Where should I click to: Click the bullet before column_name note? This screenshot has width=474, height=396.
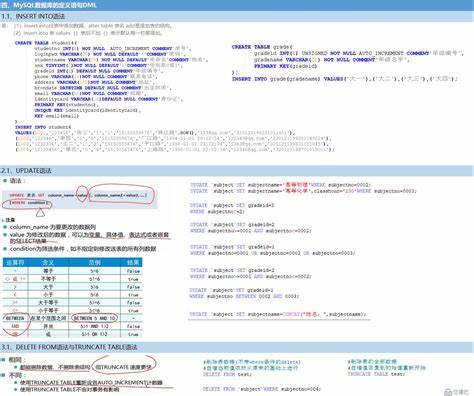5,227
